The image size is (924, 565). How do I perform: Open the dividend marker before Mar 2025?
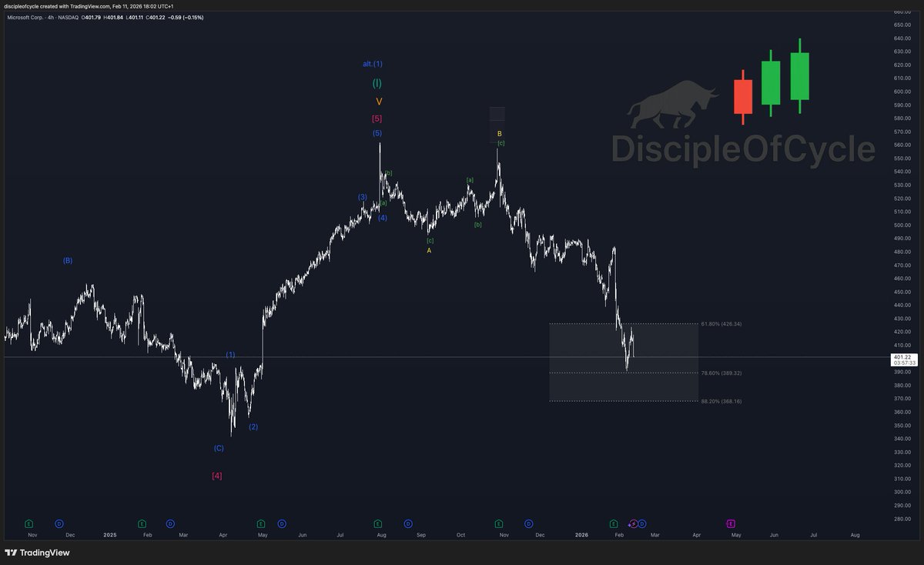tap(170, 523)
